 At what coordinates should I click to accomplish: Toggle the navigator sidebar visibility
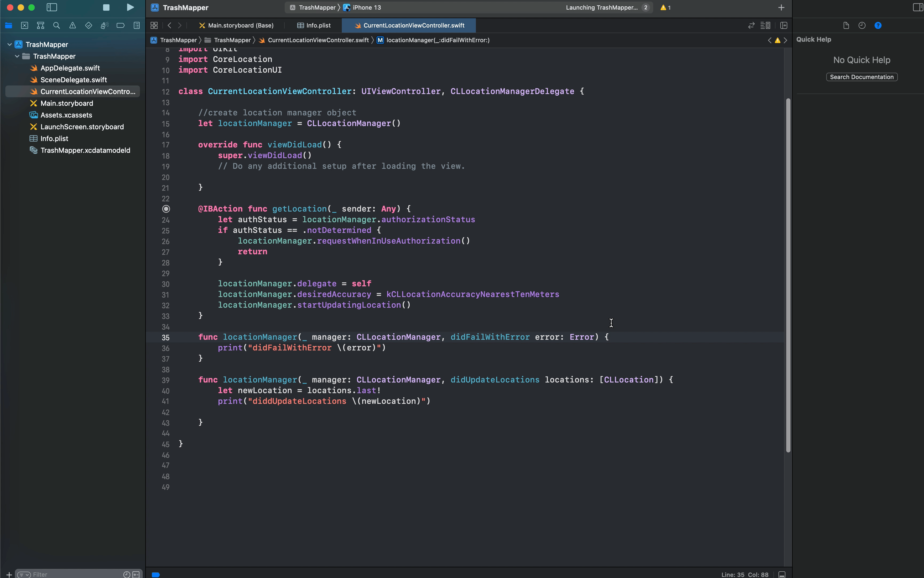[52, 7]
